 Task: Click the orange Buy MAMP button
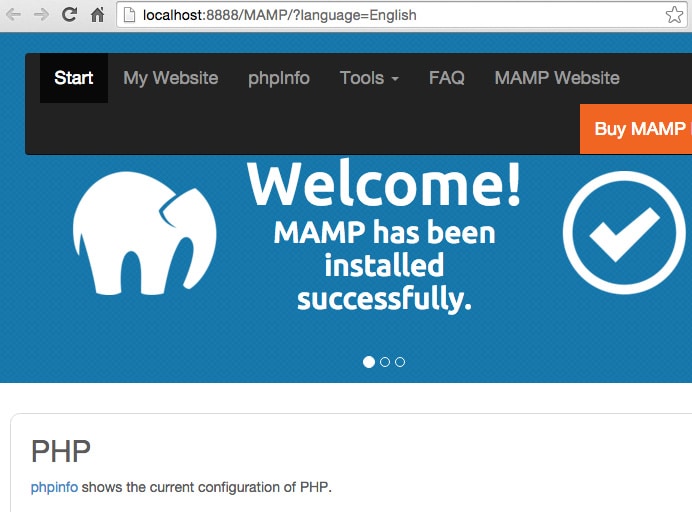coord(636,129)
